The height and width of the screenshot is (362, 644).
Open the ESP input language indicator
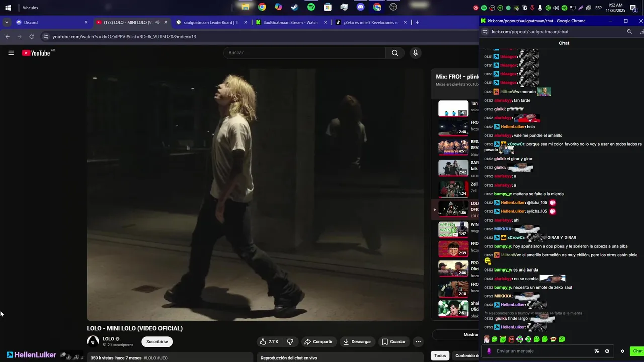pos(598,8)
